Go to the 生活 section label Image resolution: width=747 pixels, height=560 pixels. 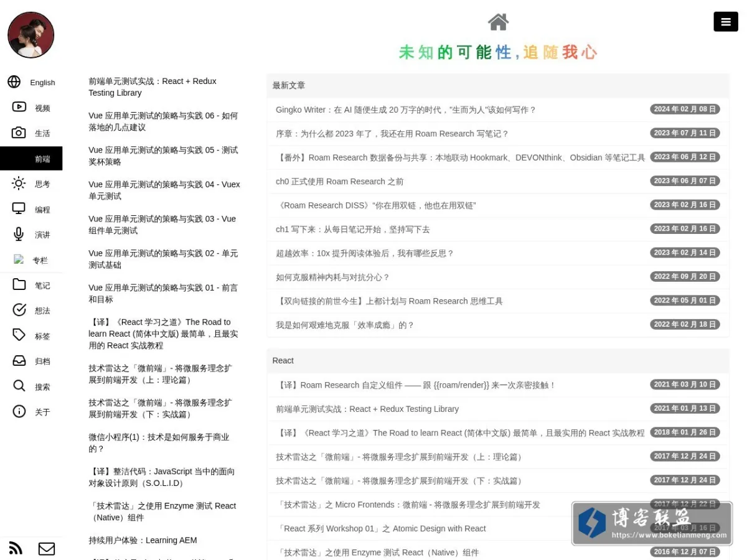pos(42,134)
